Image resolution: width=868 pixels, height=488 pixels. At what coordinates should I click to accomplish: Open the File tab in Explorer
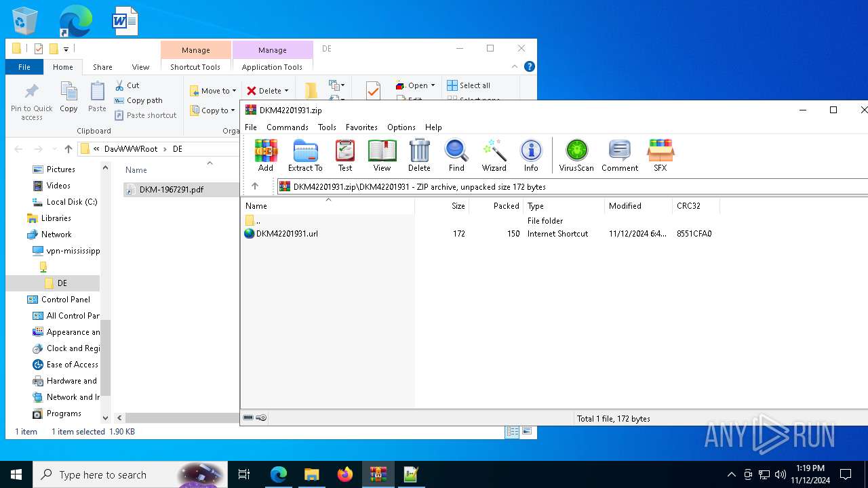pyautogui.click(x=24, y=67)
